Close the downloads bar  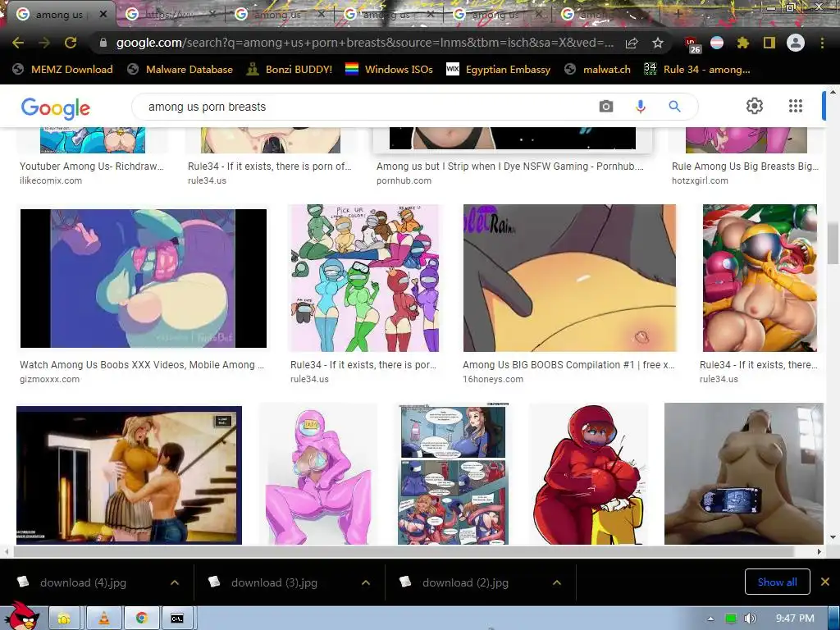coord(825,582)
